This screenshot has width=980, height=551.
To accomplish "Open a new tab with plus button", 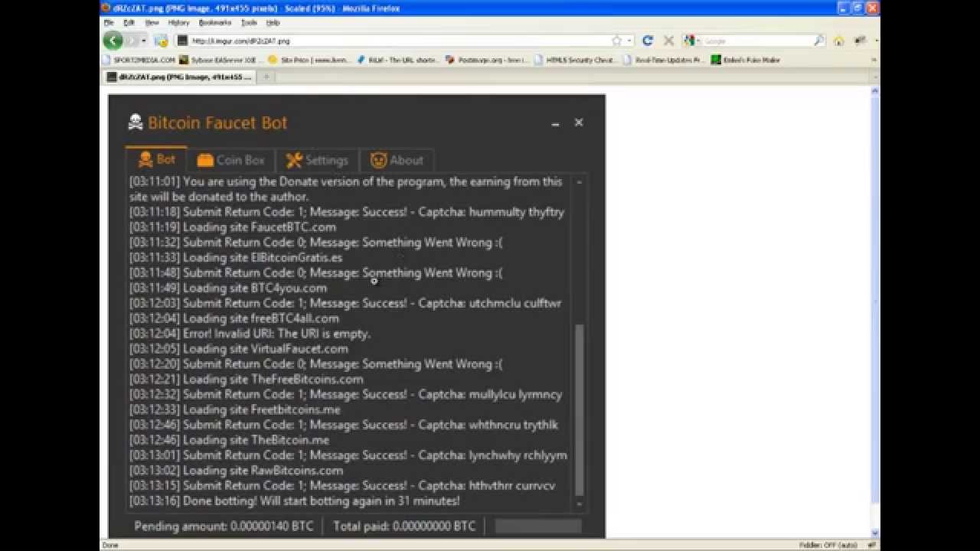I will (266, 77).
